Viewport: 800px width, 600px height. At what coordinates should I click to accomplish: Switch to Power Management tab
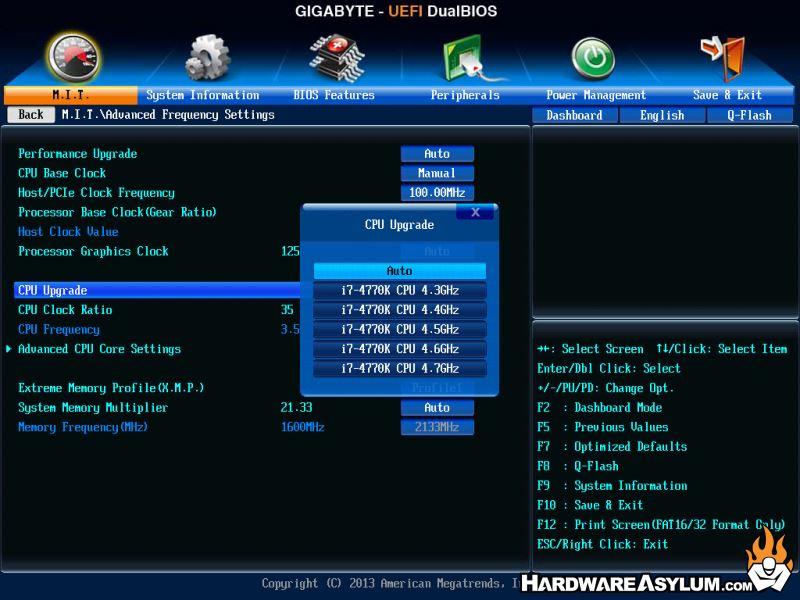click(596, 95)
